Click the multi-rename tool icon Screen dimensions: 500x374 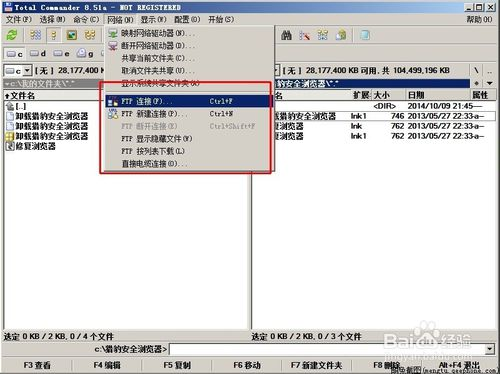tap(304, 35)
